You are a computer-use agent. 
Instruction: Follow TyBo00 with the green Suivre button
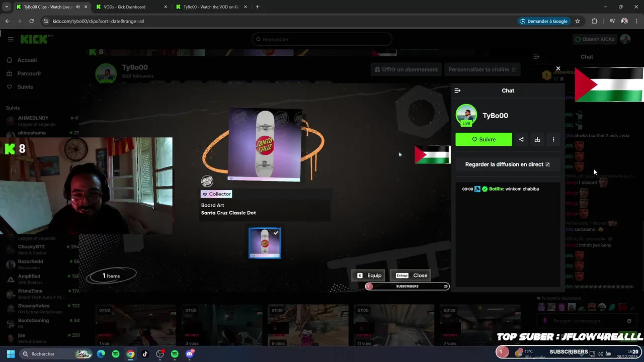[484, 140]
